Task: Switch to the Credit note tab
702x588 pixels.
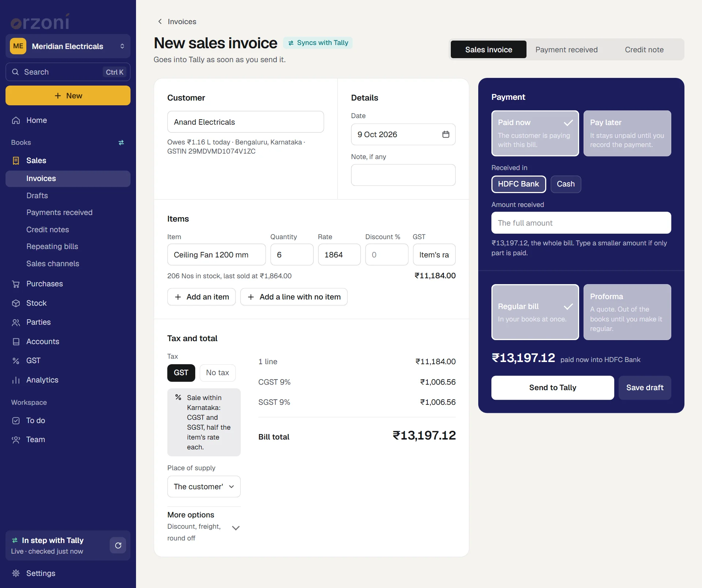Action: (644, 49)
